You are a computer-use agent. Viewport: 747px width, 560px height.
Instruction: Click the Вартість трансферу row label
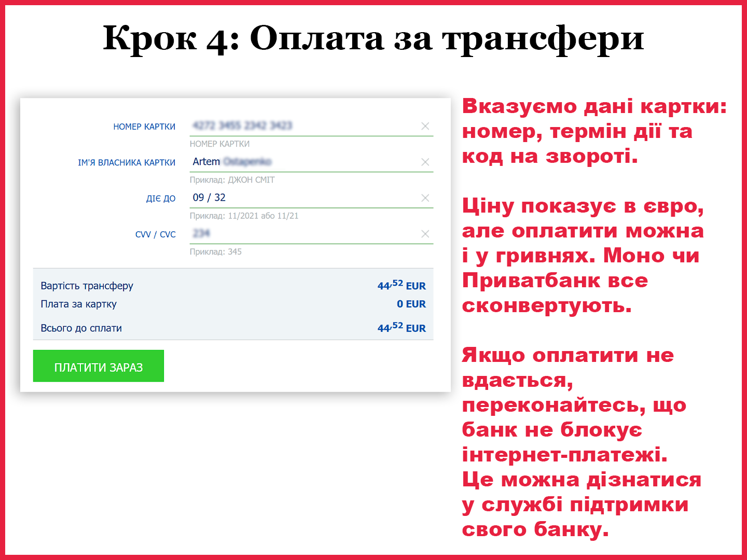[87, 286]
